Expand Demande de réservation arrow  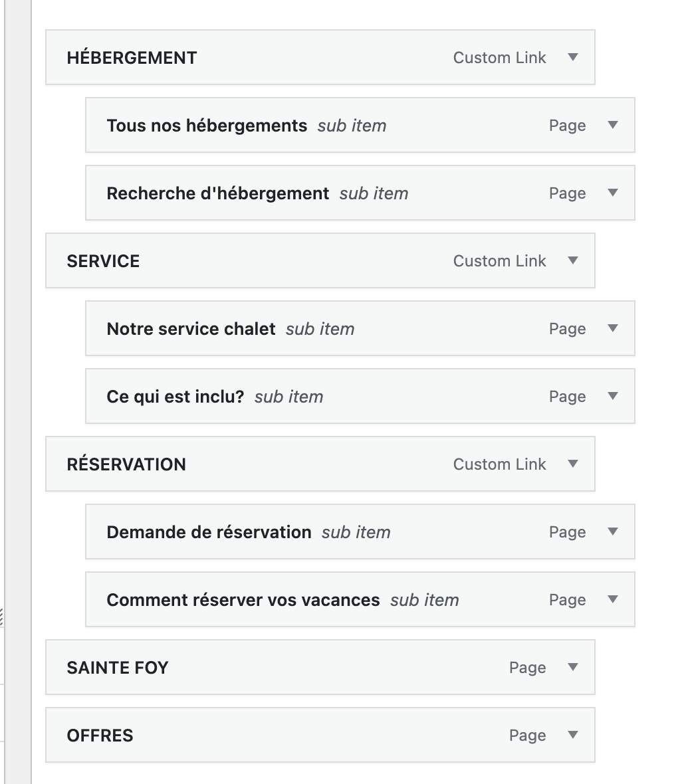(612, 532)
